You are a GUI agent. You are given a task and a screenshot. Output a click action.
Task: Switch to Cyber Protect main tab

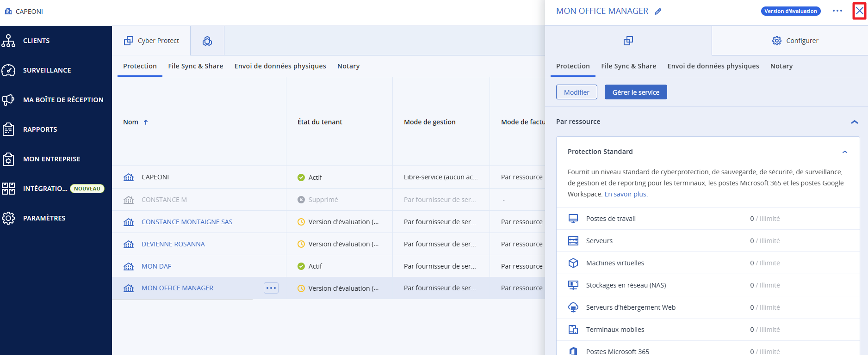[151, 41]
